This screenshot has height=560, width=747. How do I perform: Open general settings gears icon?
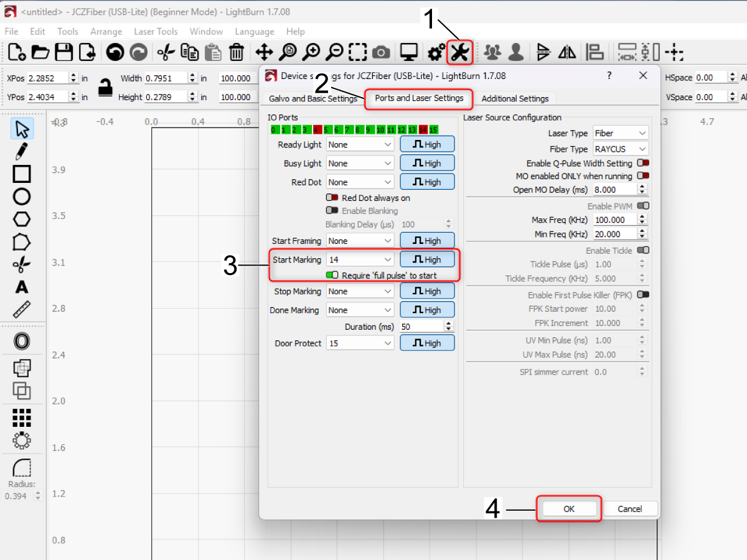coord(436,52)
